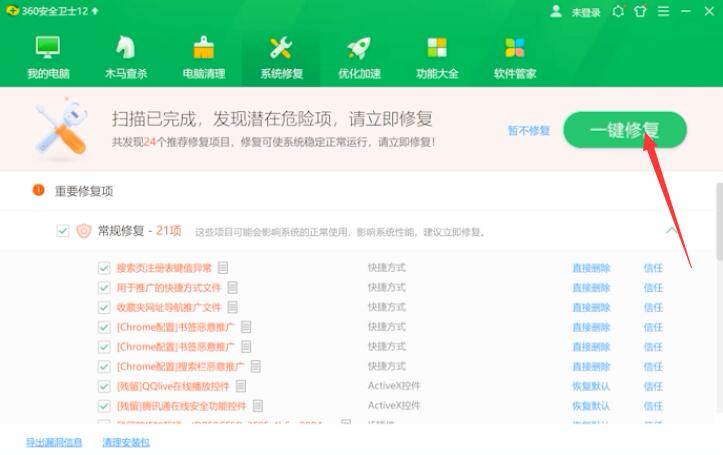This screenshot has height=455, width=723.
Task: Uncheck [残留]腾讯通在线安全功能控件
Action: click(104, 406)
